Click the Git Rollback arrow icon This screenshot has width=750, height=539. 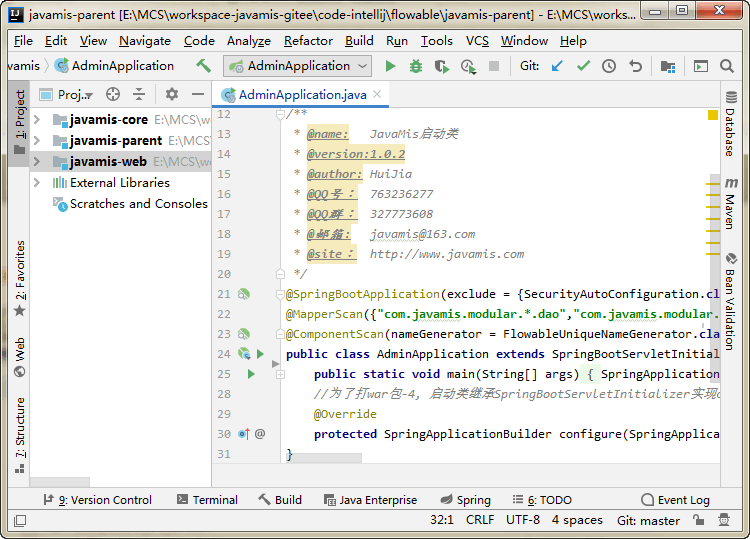click(x=635, y=66)
